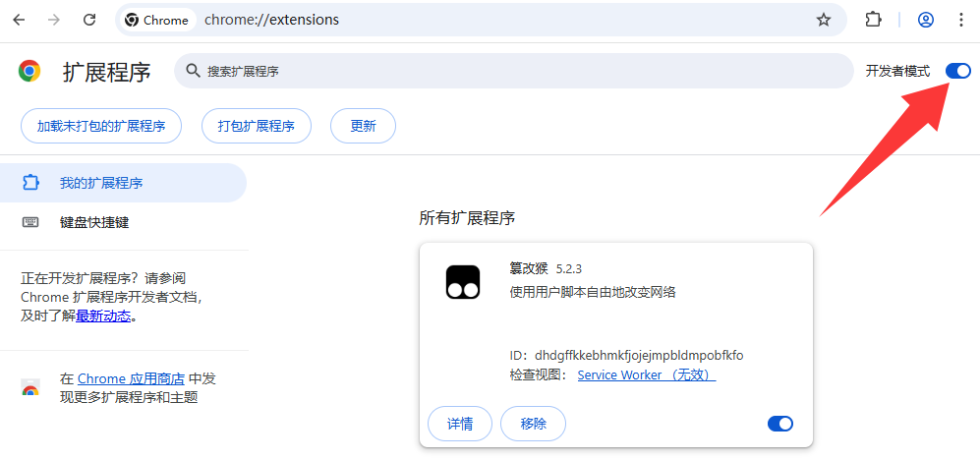Click the browser forward arrow
Viewport: 980px width, 460px height.
tap(54, 20)
